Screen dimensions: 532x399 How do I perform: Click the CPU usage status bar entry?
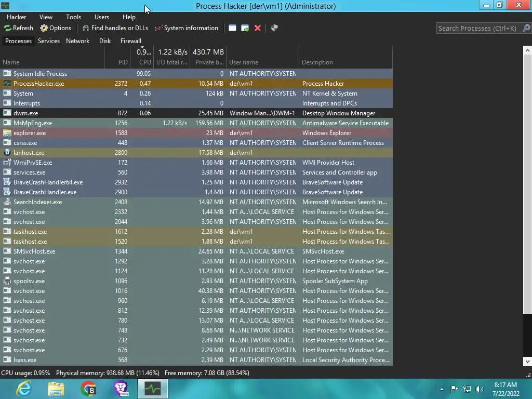(25, 373)
